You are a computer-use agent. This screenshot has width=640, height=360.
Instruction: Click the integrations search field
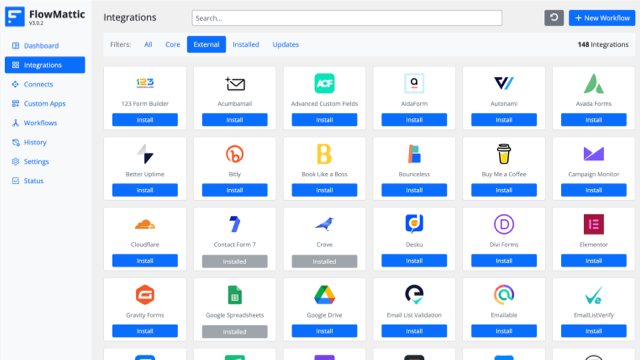pyautogui.click(x=347, y=18)
